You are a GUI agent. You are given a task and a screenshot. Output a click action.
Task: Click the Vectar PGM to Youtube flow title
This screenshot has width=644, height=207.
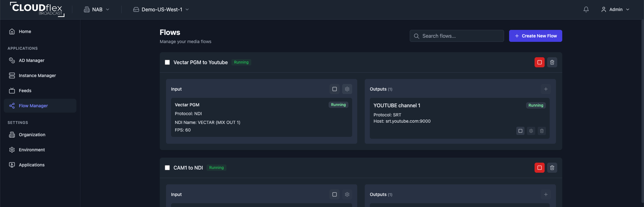tap(201, 62)
